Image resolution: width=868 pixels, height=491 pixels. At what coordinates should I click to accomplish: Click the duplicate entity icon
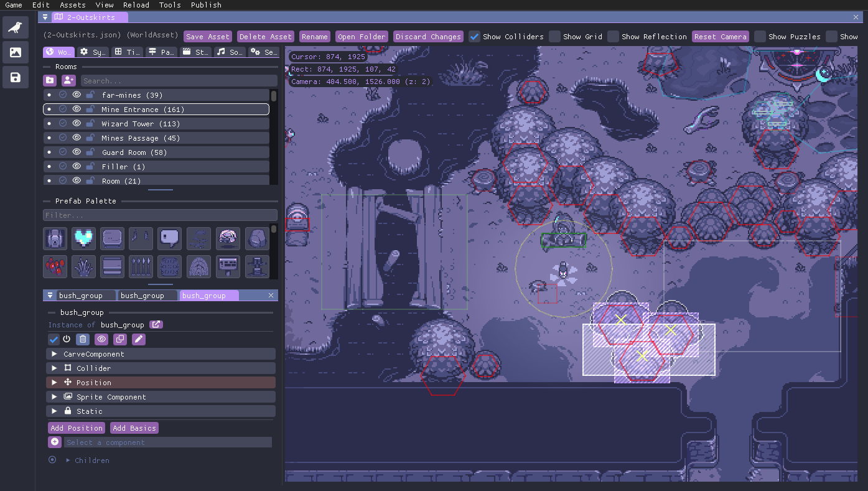(x=119, y=339)
